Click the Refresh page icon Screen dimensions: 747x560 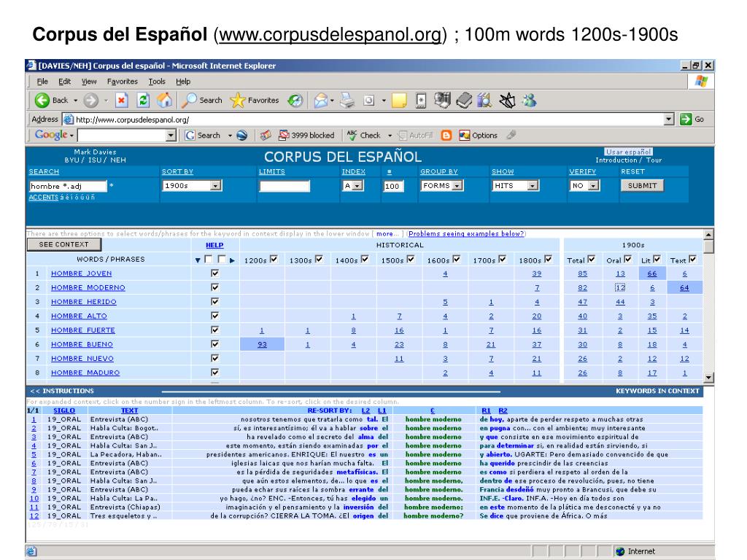[143, 100]
